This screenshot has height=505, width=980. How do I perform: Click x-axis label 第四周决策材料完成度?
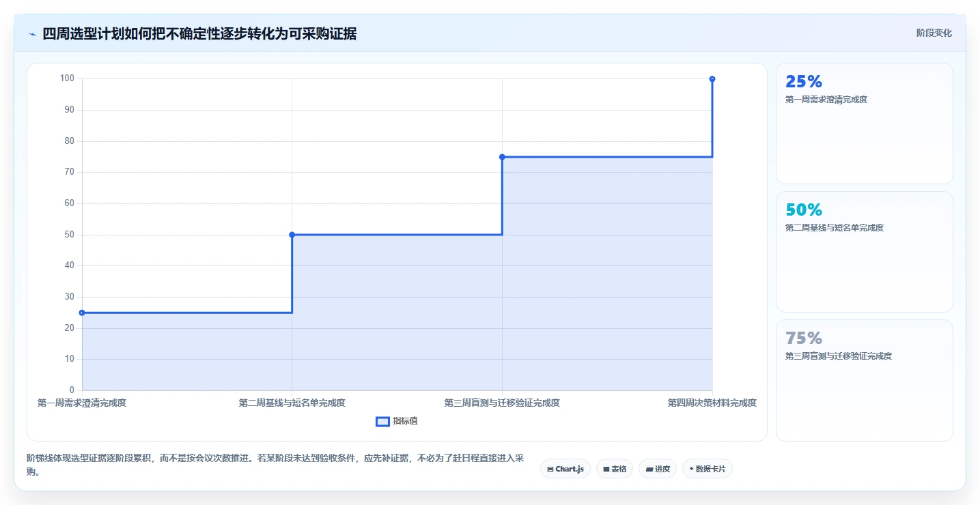712,403
